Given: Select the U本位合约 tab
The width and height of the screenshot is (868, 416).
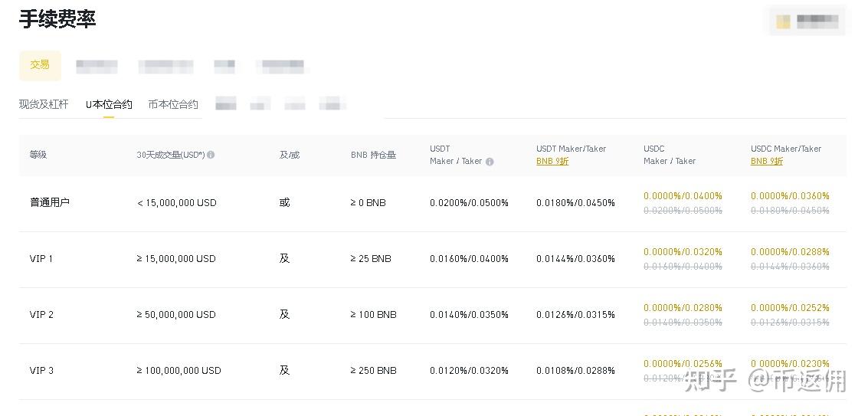Looking at the screenshot, I should [x=109, y=104].
